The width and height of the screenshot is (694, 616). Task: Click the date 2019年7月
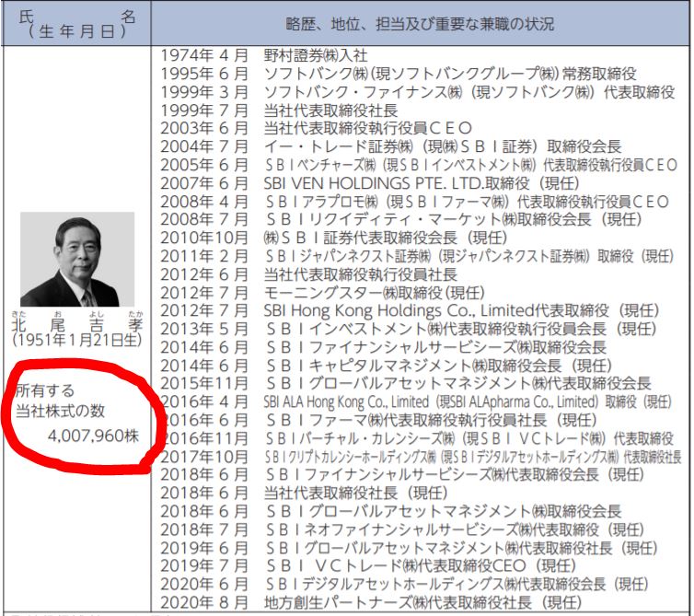click(204, 566)
